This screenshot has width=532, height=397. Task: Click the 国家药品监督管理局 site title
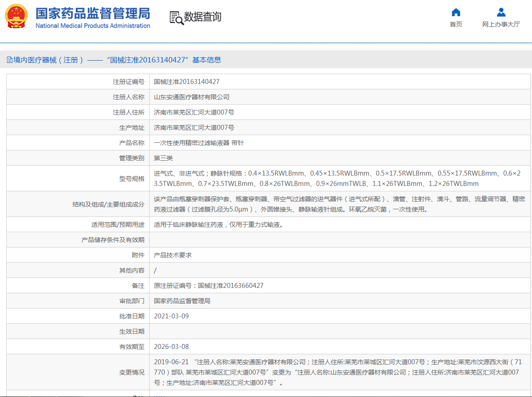(x=93, y=13)
